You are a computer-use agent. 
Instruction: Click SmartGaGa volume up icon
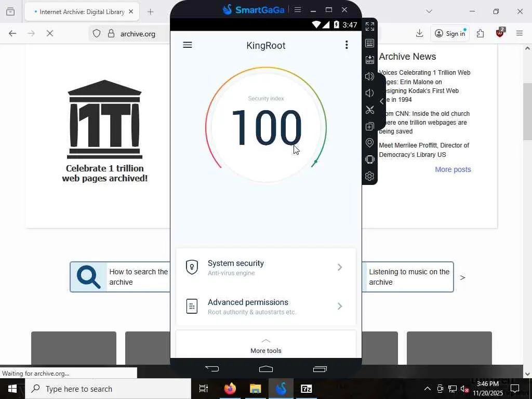click(369, 76)
